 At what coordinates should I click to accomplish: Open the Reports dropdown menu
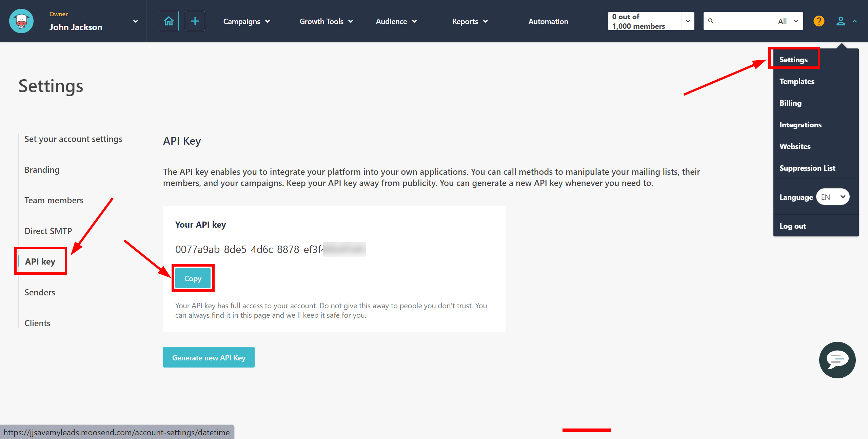point(470,21)
